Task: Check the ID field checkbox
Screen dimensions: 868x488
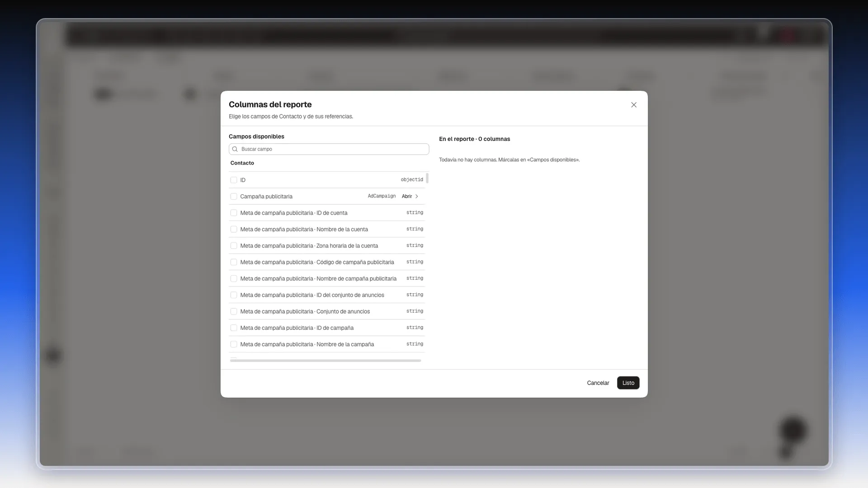Action: point(234,180)
